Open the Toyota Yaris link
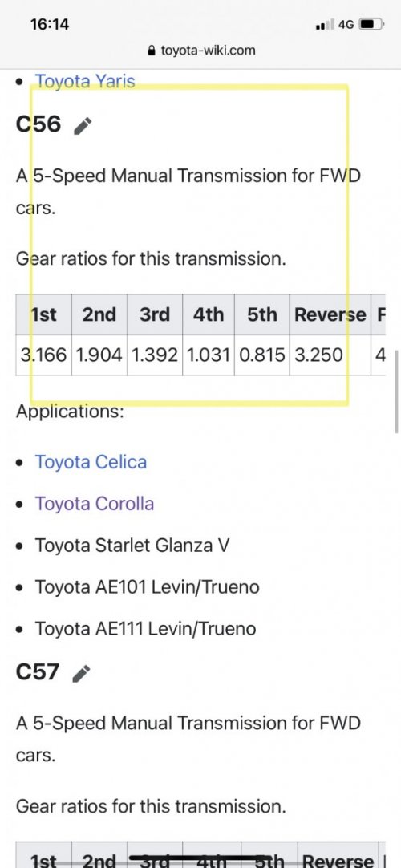 point(85,81)
